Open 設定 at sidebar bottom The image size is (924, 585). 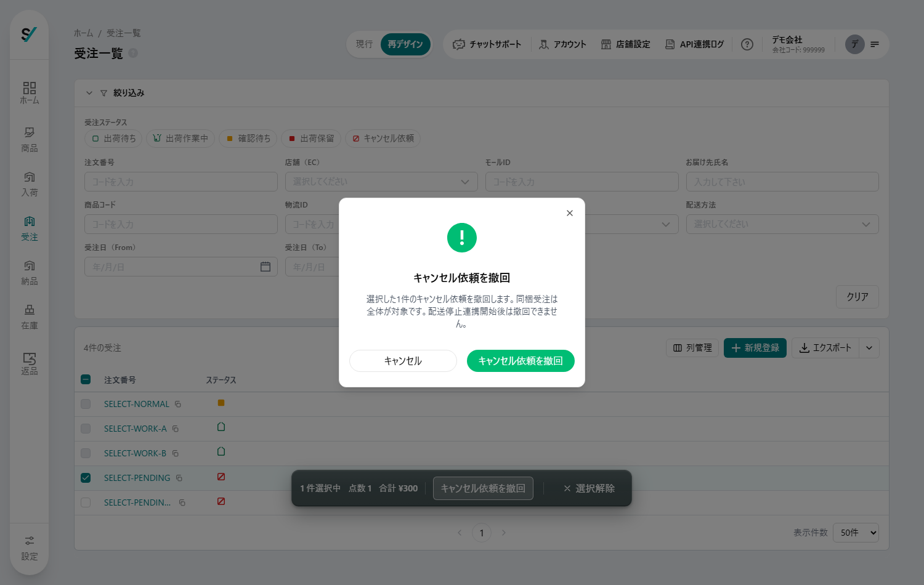point(29,548)
